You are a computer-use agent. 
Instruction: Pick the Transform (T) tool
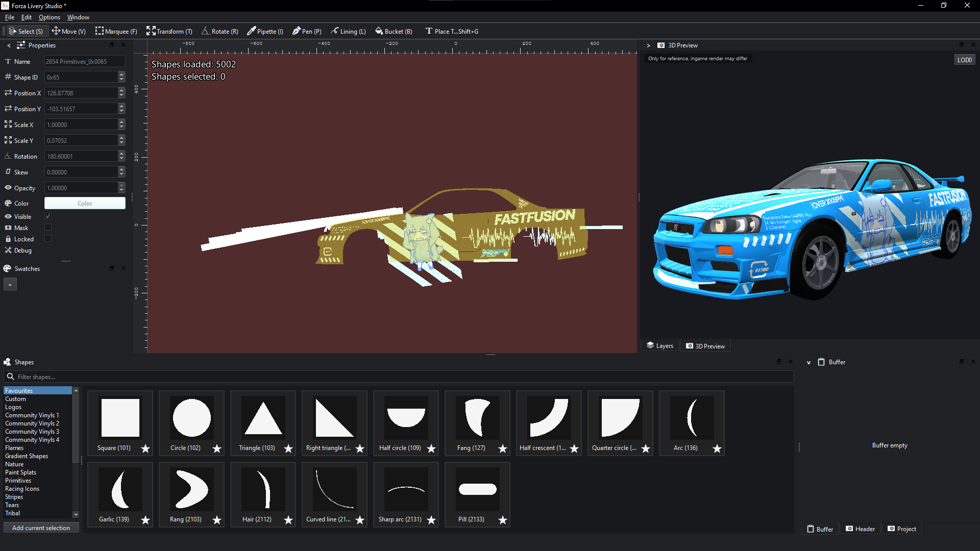(x=169, y=31)
